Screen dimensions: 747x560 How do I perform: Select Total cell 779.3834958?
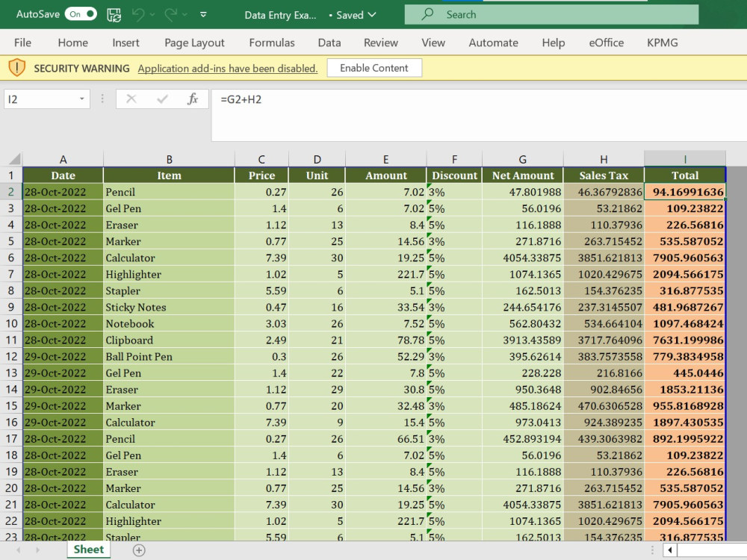[x=685, y=356]
